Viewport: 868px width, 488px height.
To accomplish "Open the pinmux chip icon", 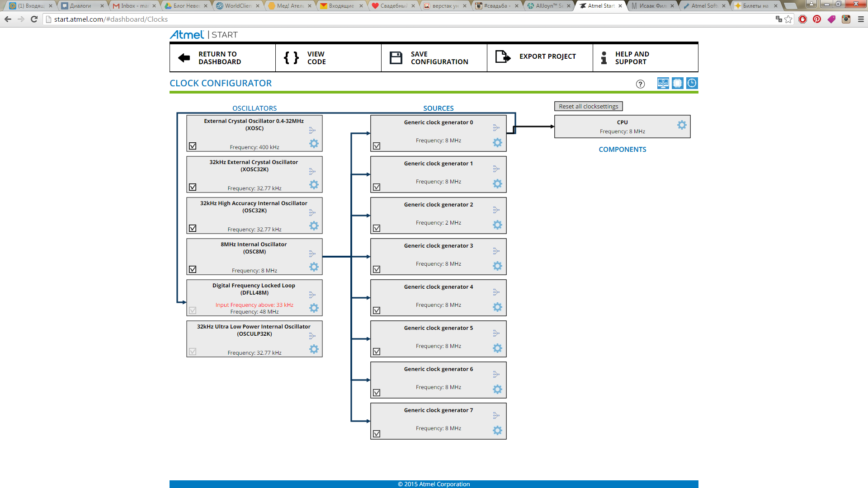I will point(677,83).
